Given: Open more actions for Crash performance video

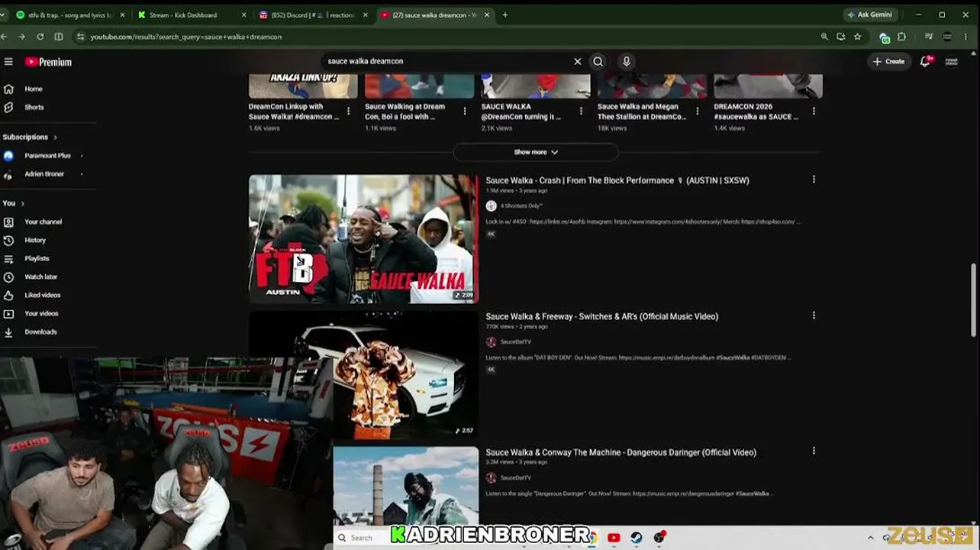Looking at the screenshot, I should (814, 180).
